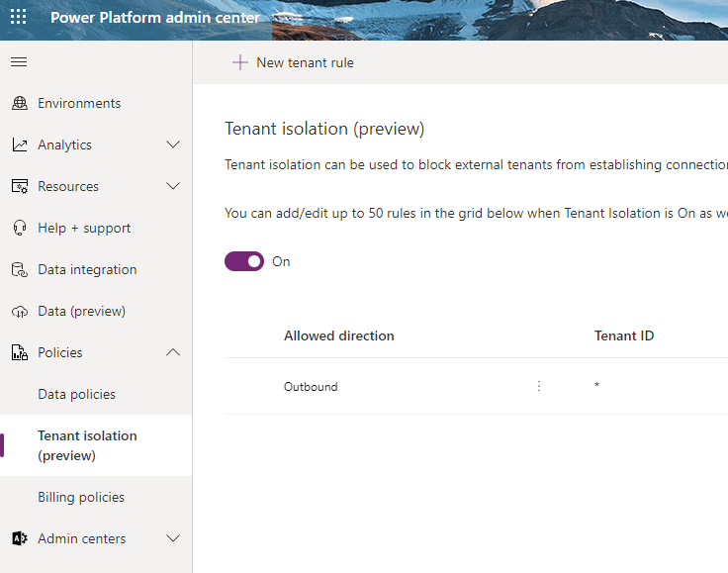
Task: Click New tenant rule button
Action: pos(293,62)
